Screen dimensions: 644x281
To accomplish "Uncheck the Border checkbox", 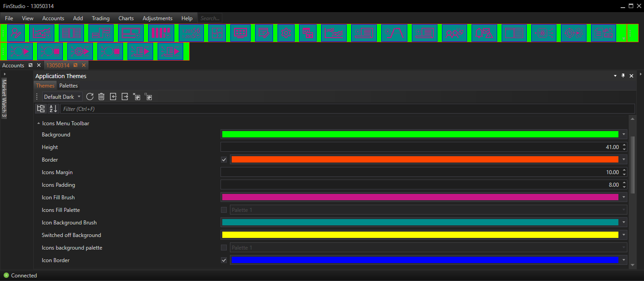I will coord(224,160).
